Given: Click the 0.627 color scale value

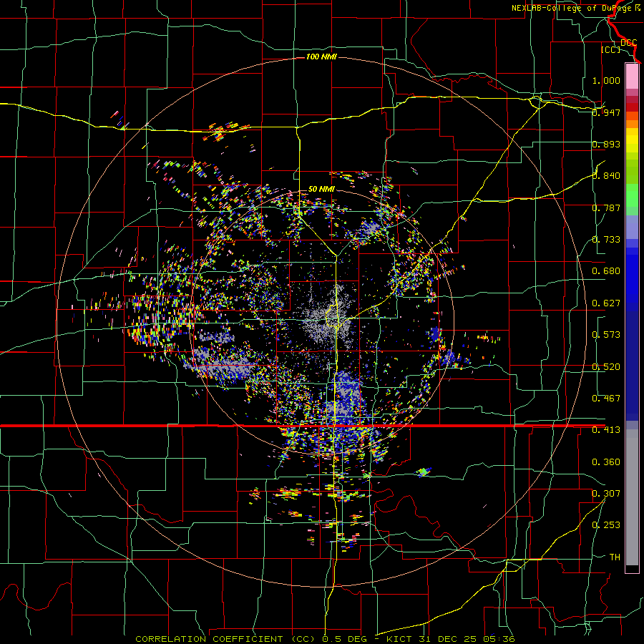Looking at the screenshot, I should click(x=606, y=303).
